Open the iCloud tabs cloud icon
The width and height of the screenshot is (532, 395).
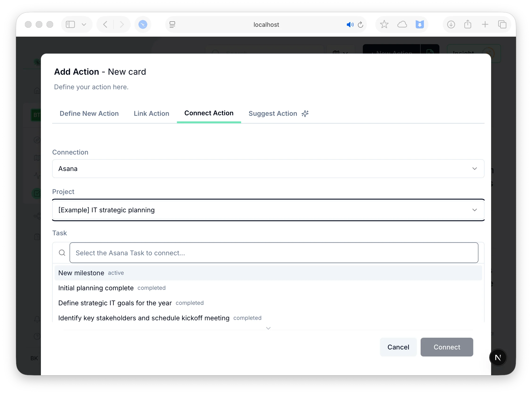point(402,24)
